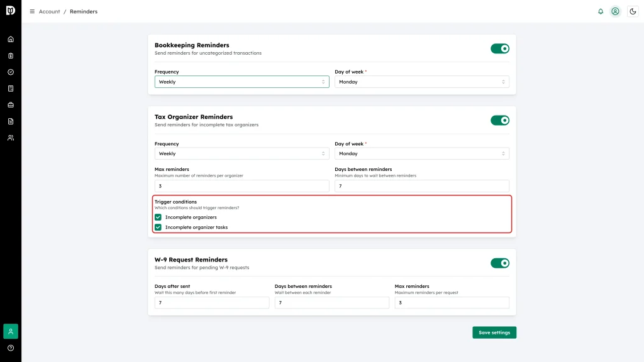Focus Tax Organizer Days between reminders field

(x=422, y=186)
